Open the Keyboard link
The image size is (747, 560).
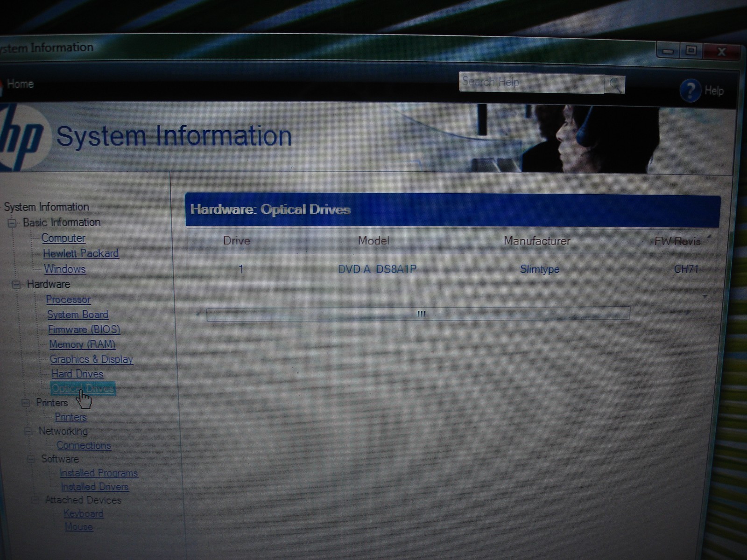(84, 514)
